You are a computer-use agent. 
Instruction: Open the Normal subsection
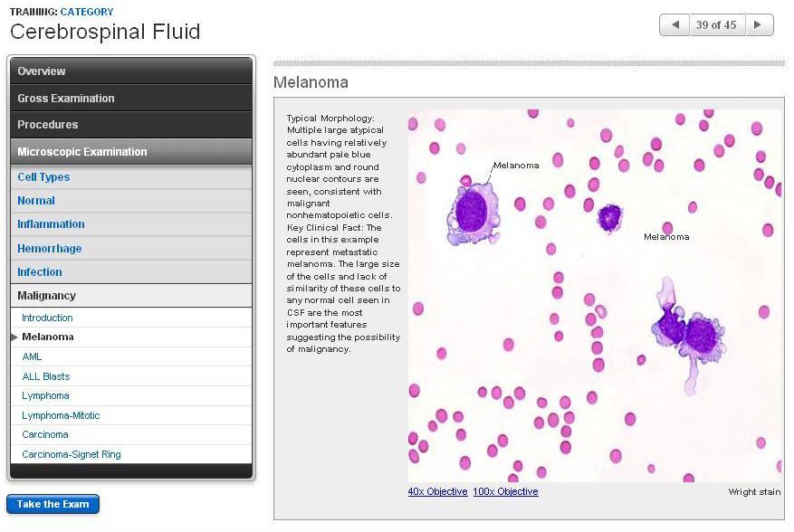[36, 201]
